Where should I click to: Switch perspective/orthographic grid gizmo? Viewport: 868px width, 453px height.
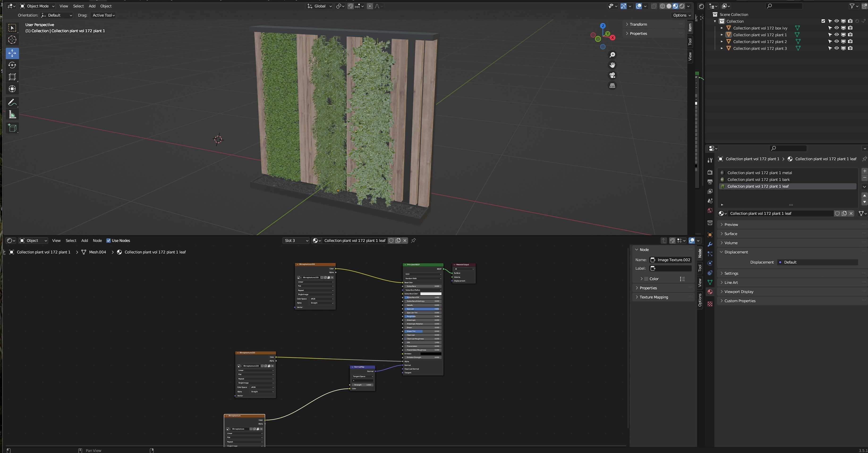pos(612,86)
